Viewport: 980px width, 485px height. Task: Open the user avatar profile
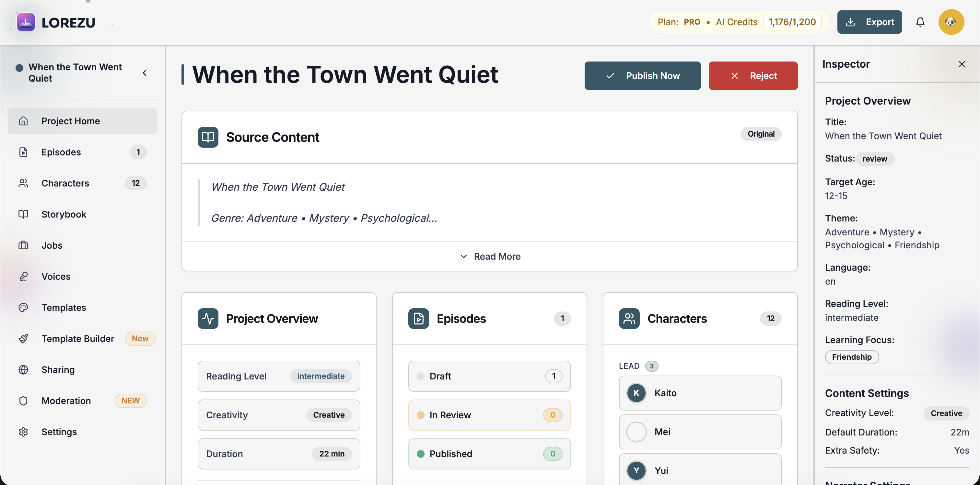pos(951,22)
